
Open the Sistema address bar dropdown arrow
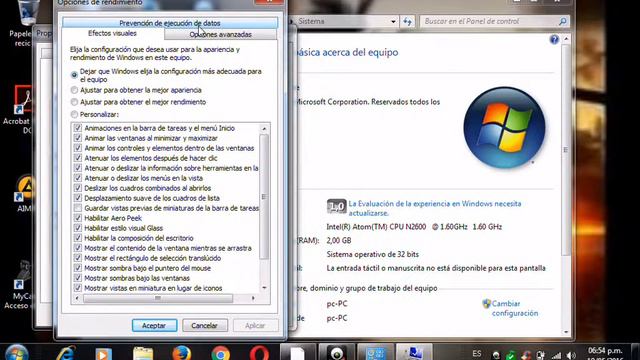[x=393, y=21]
